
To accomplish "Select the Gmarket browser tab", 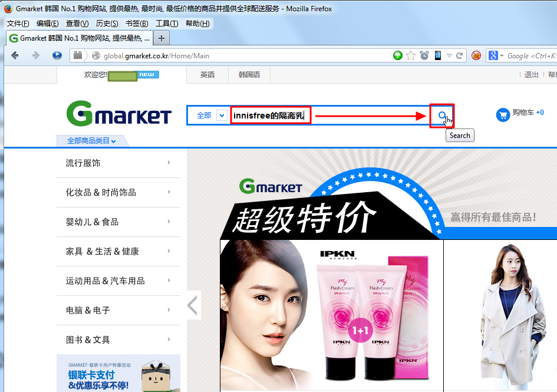I will 80,38.
